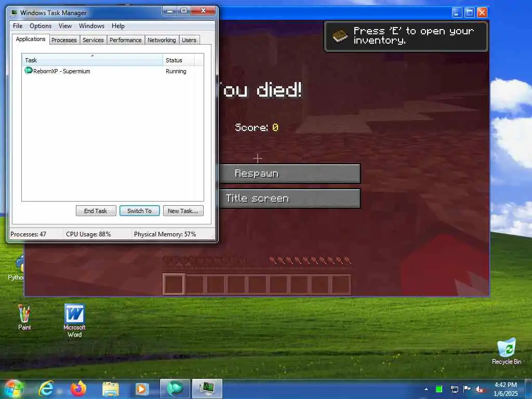Open the View menu in Task Manager
This screenshot has height=399, width=532.
65,26
